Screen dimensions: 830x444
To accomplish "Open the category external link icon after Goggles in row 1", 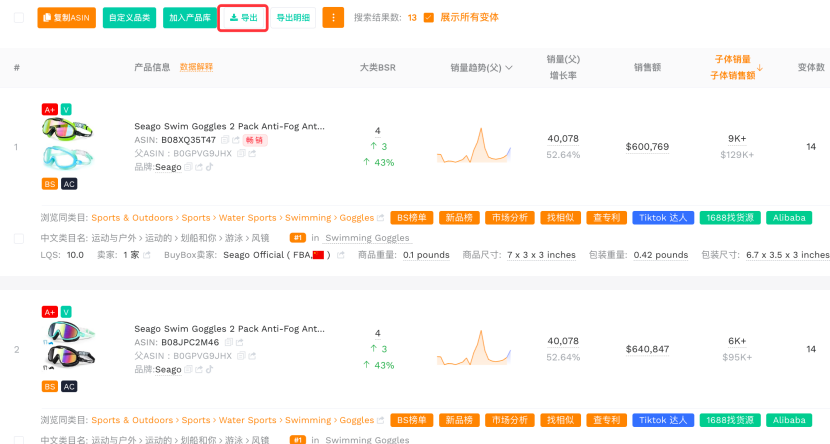I will tap(380, 218).
